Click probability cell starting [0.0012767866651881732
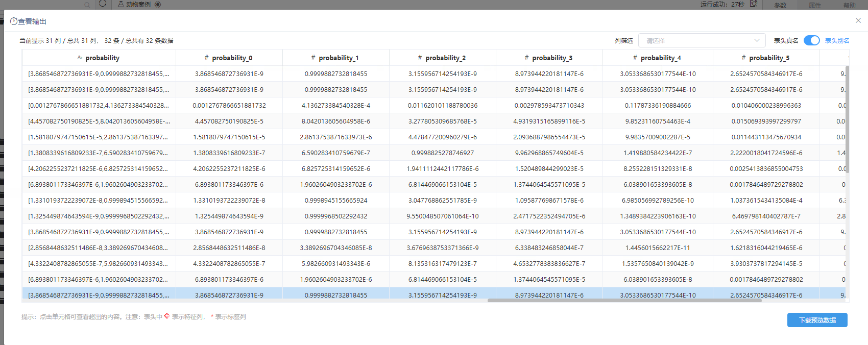This screenshot has width=868, height=345. point(99,105)
